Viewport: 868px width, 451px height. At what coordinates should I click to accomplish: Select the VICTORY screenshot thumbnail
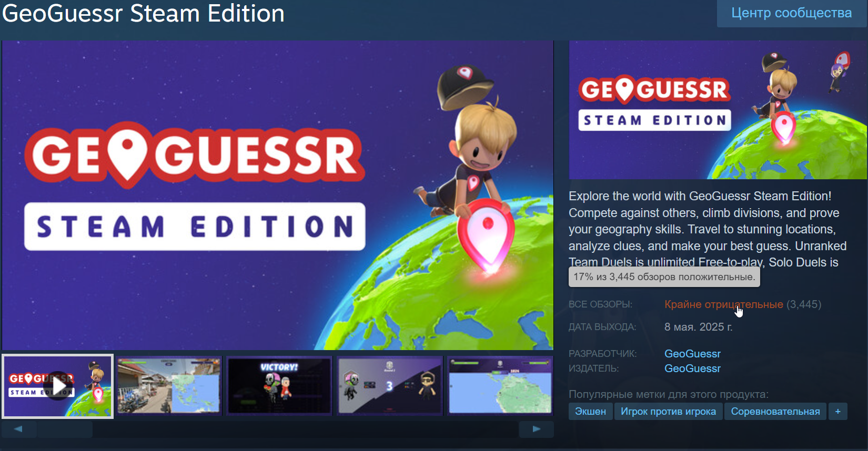coord(279,386)
